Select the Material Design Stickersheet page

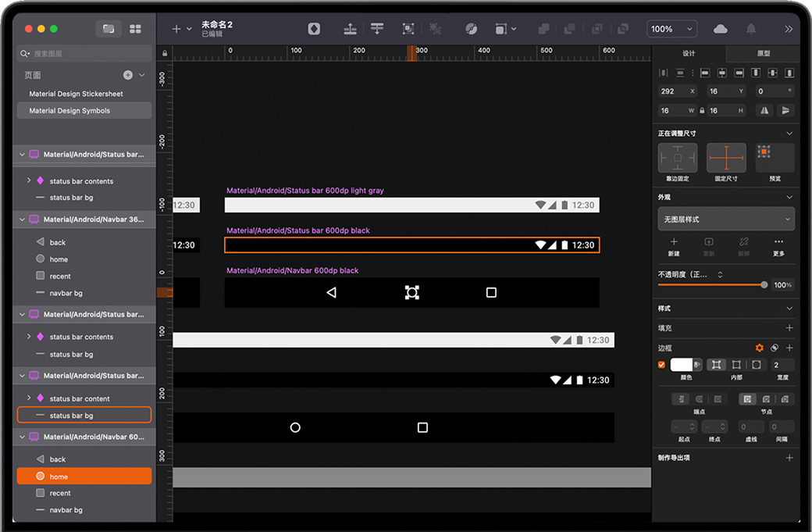pyautogui.click(x=77, y=94)
